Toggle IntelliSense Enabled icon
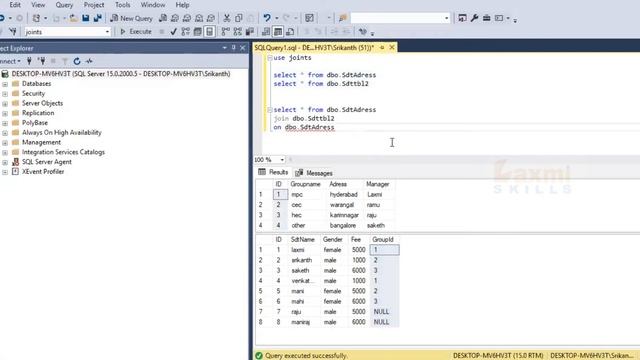The width and height of the screenshot is (640, 360). (209, 31)
